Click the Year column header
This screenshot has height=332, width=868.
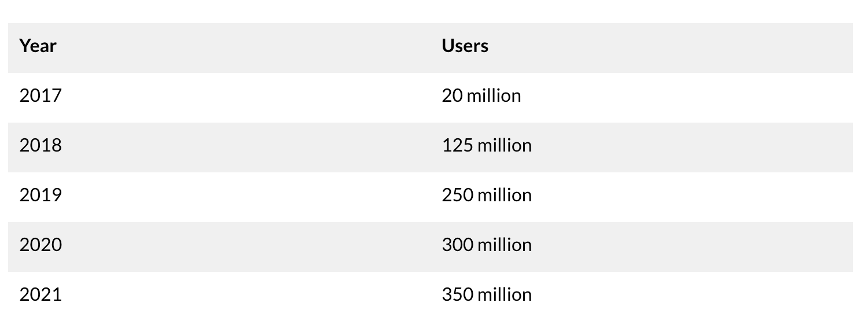pos(38,46)
